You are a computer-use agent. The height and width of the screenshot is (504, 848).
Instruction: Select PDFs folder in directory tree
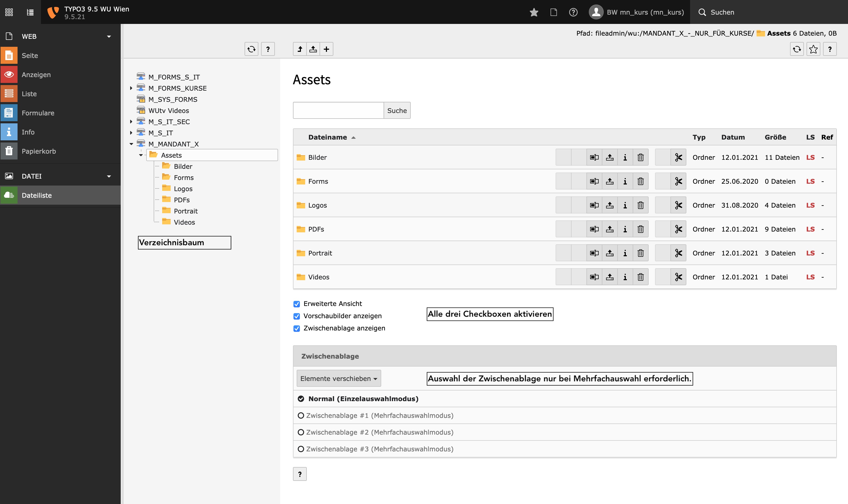tap(181, 200)
